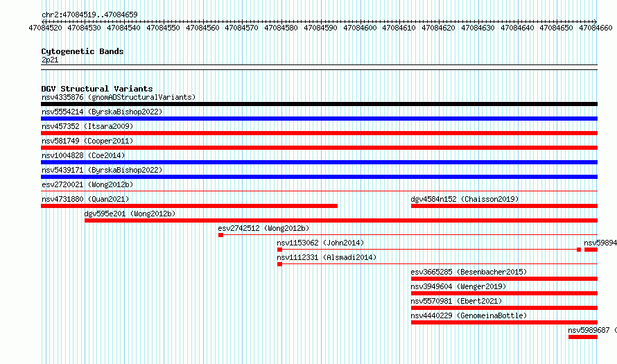The image size is (617, 364).
Task: Click ruler position 47084540
Action: click(x=123, y=28)
